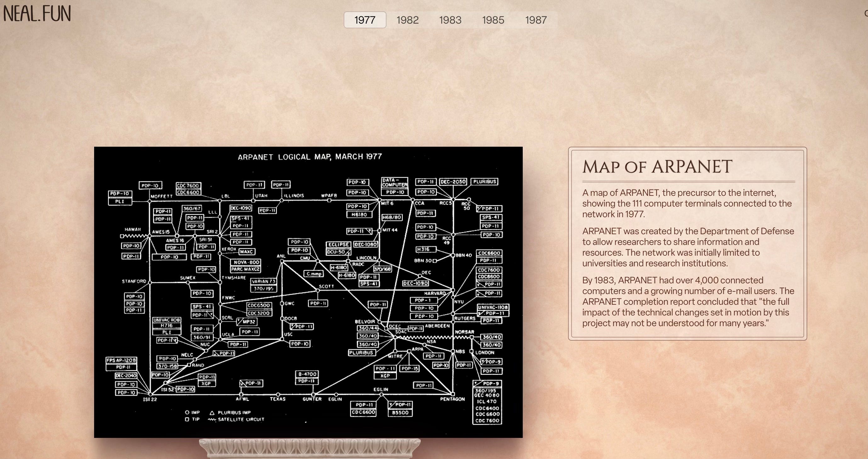Click the 'HARVARD' label on map
868x459 pixels.
pyautogui.click(x=435, y=293)
